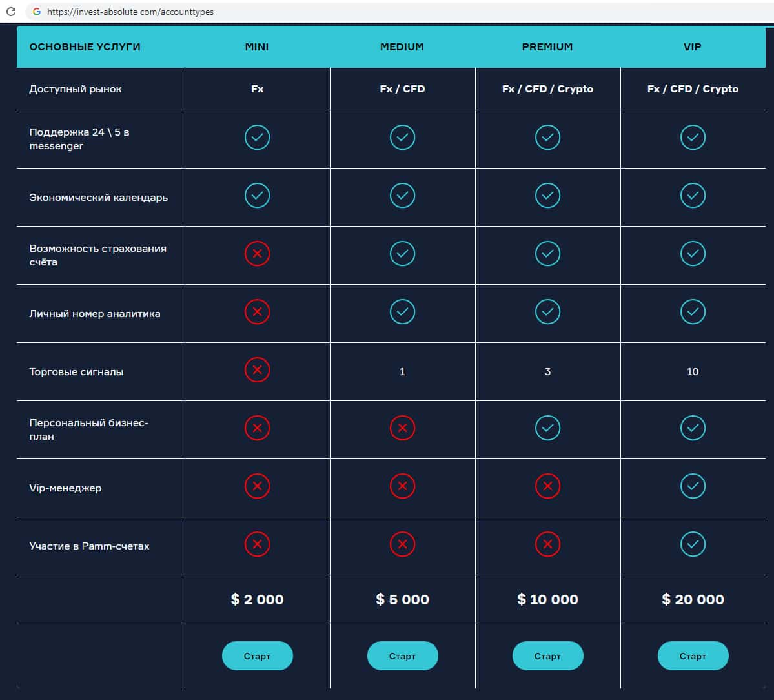Click the $ 20 000 price
This screenshot has height=700, width=774.
(x=693, y=599)
